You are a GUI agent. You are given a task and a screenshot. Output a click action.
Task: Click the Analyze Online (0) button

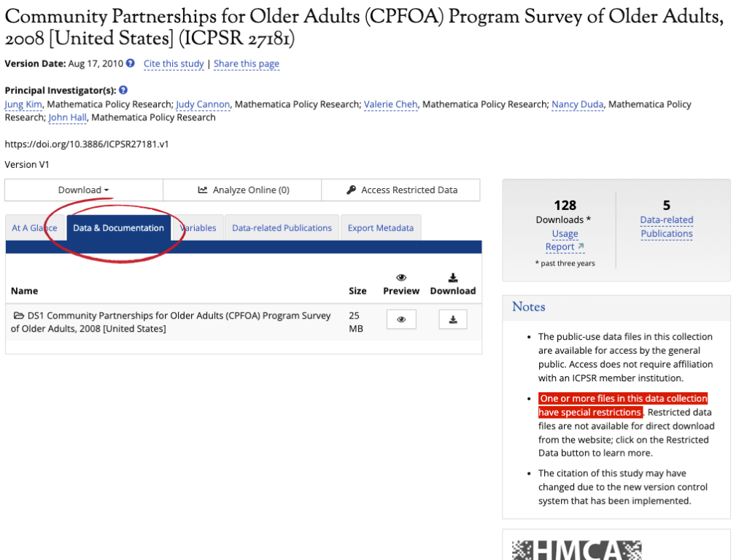[x=242, y=190]
